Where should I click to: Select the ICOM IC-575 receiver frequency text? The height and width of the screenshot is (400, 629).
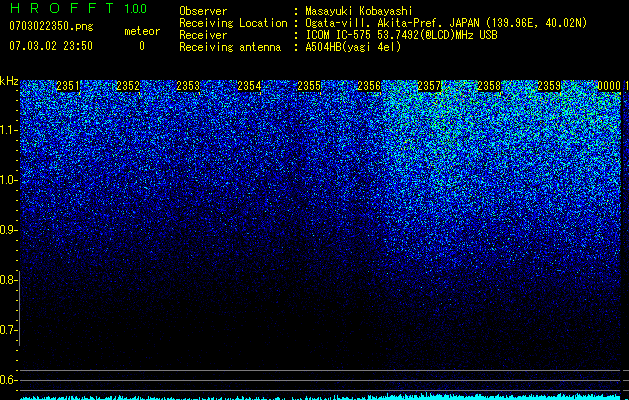(401, 35)
